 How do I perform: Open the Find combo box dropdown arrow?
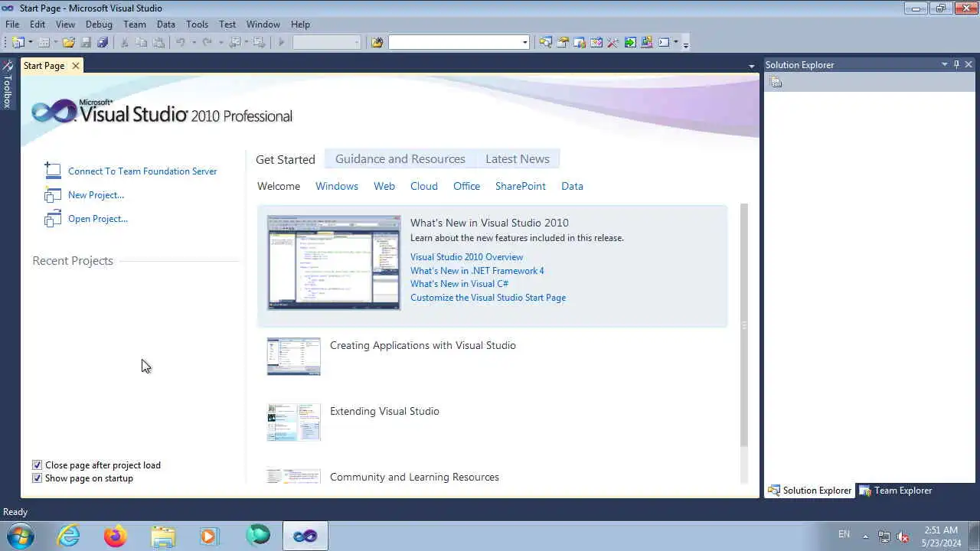(x=524, y=43)
